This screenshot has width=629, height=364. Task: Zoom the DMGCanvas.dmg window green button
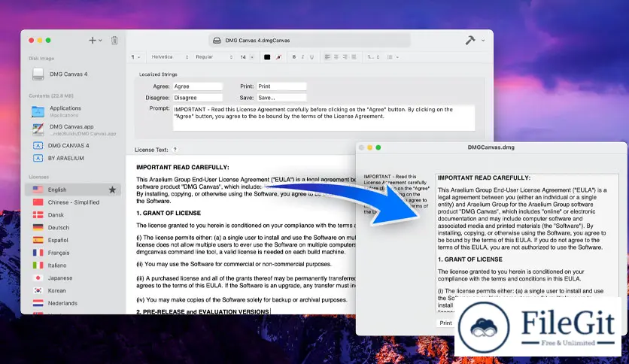378,147
